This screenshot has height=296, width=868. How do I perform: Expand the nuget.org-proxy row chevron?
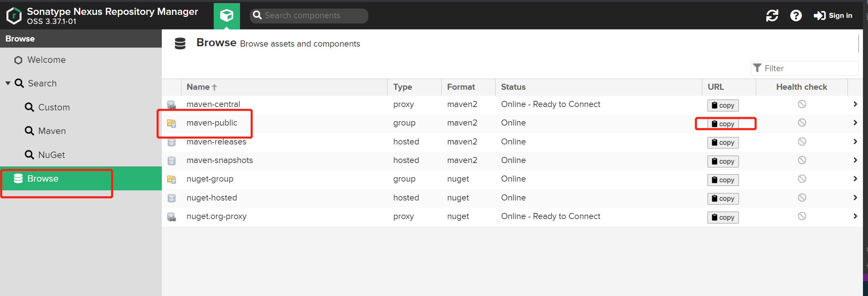click(855, 216)
